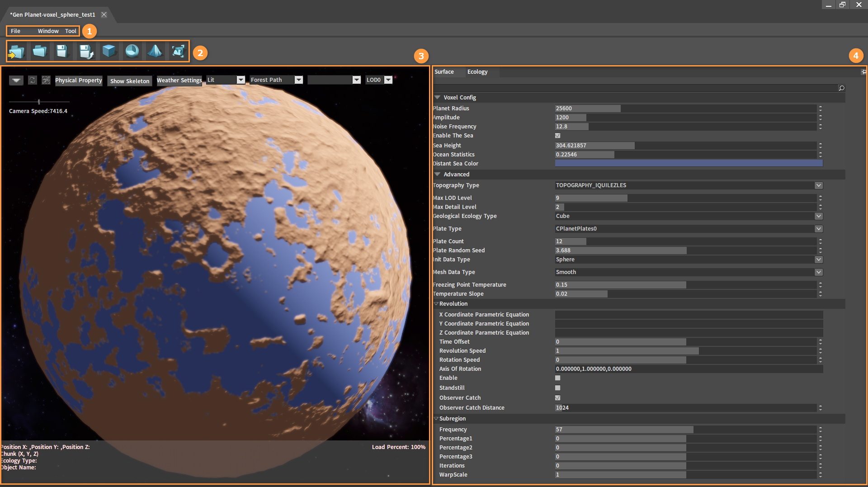
Task: Collapse the Subregion section
Action: pos(436,419)
